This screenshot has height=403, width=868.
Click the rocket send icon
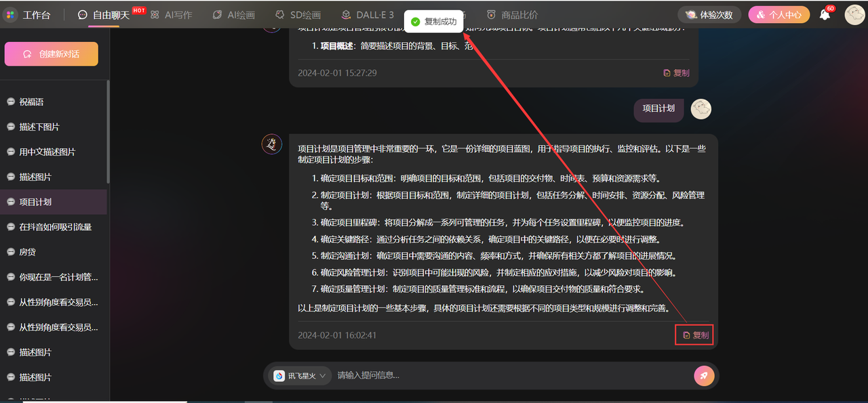pyautogui.click(x=704, y=375)
